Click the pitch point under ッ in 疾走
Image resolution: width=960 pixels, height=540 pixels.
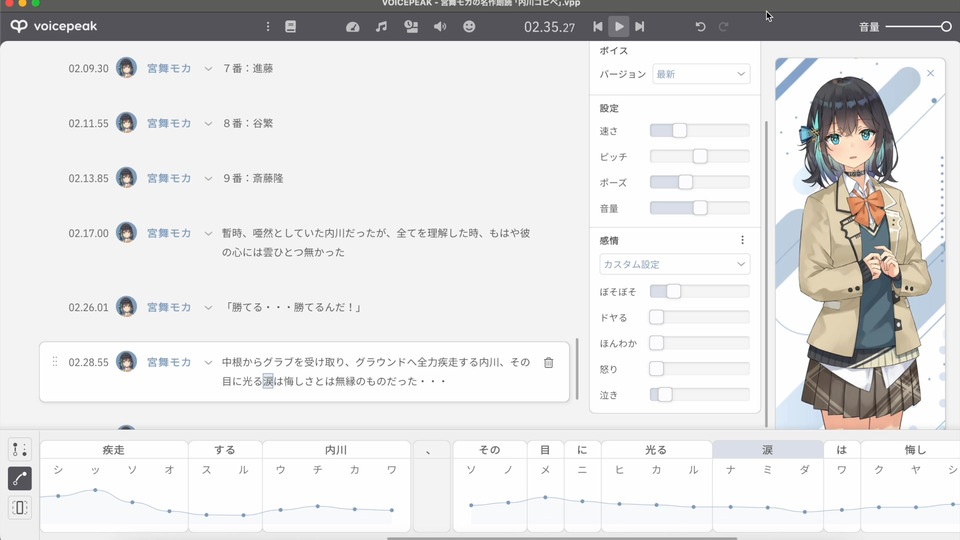pos(96,490)
